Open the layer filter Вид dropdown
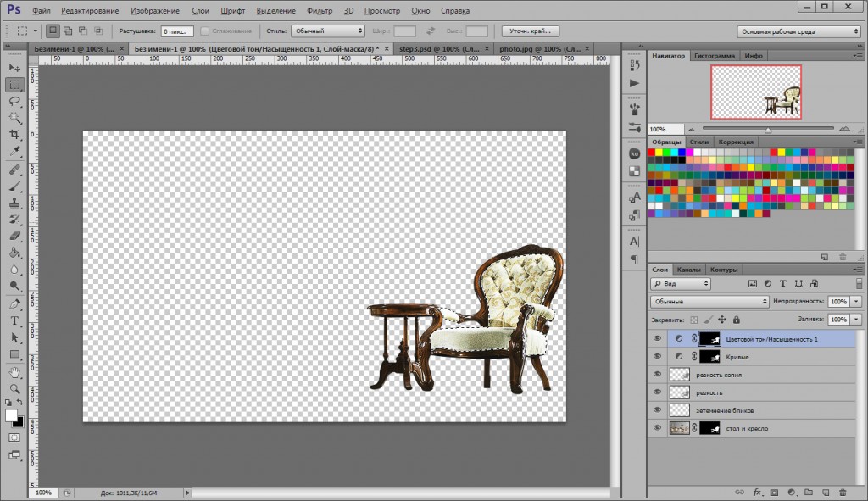868x501 pixels. click(x=681, y=283)
